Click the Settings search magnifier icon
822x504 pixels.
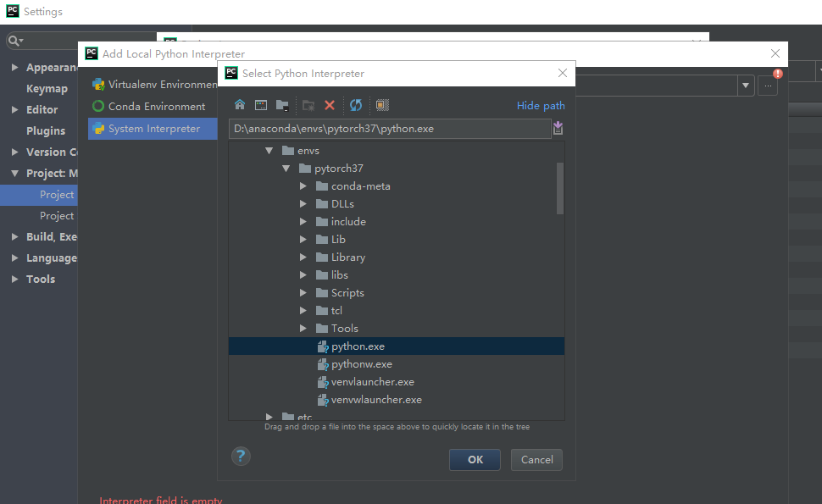(14, 41)
